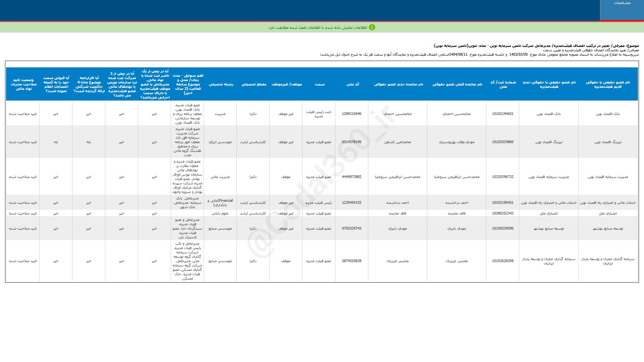The width and height of the screenshot is (644, 362).
Task: Select registration number 10380252343 cell
Action: [x=502, y=214]
